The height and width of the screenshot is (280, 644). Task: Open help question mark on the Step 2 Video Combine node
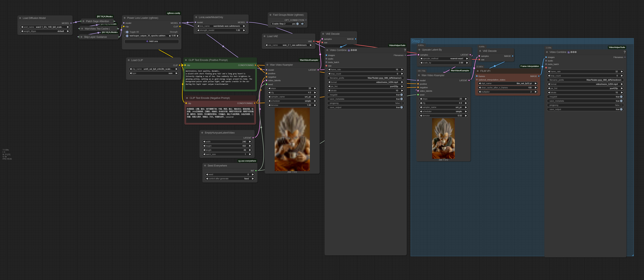[624, 52]
